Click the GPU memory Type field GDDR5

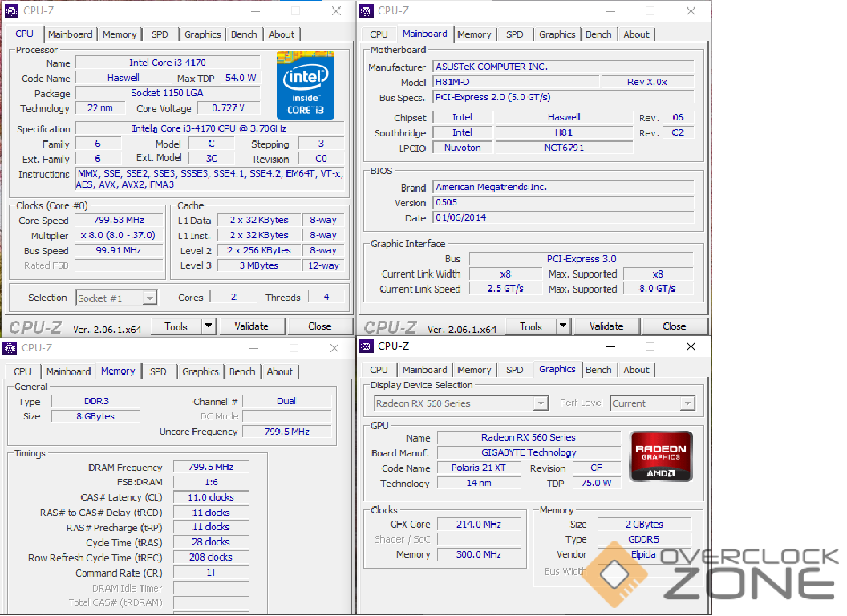(644, 539)
